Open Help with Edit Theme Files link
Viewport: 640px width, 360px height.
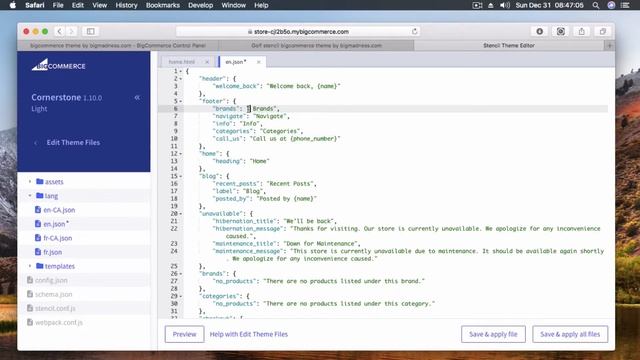click(x=249, y=334)
